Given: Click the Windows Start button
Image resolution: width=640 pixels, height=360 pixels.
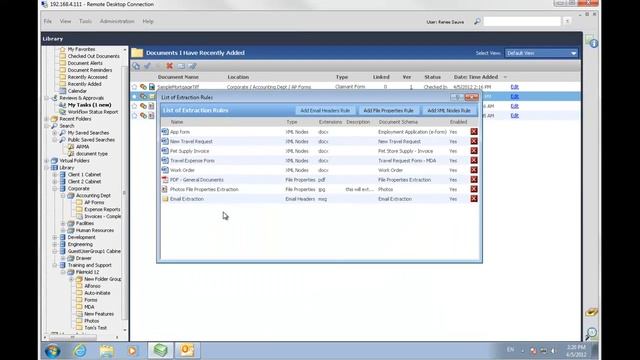Looking at the screenshot, I should tap(53, 351).
